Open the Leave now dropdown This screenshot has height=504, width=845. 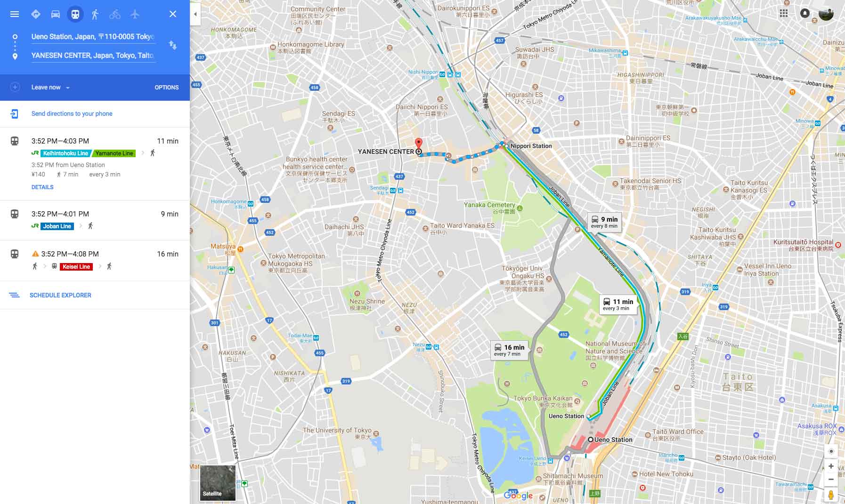tap(50, 88)
